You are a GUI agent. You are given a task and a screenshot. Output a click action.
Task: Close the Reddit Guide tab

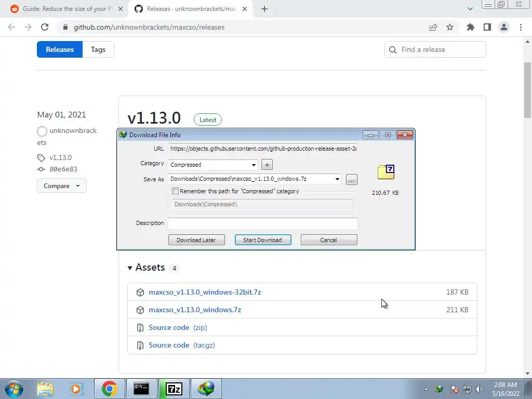tap(121, 9)
